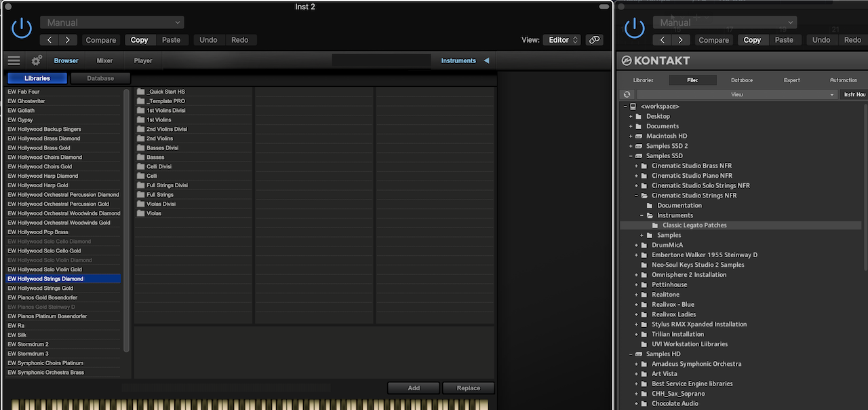Click the Replace button
The image size is (868, 410).
(x=468, y=388)
